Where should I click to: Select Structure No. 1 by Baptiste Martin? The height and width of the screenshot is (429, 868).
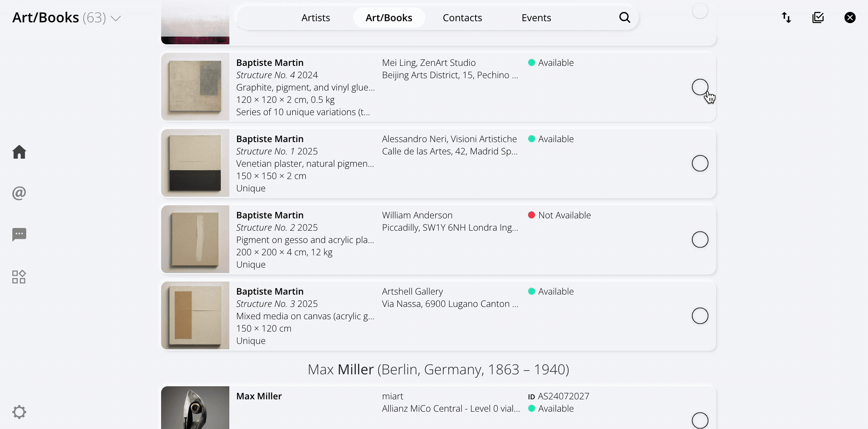pos(700,163)
